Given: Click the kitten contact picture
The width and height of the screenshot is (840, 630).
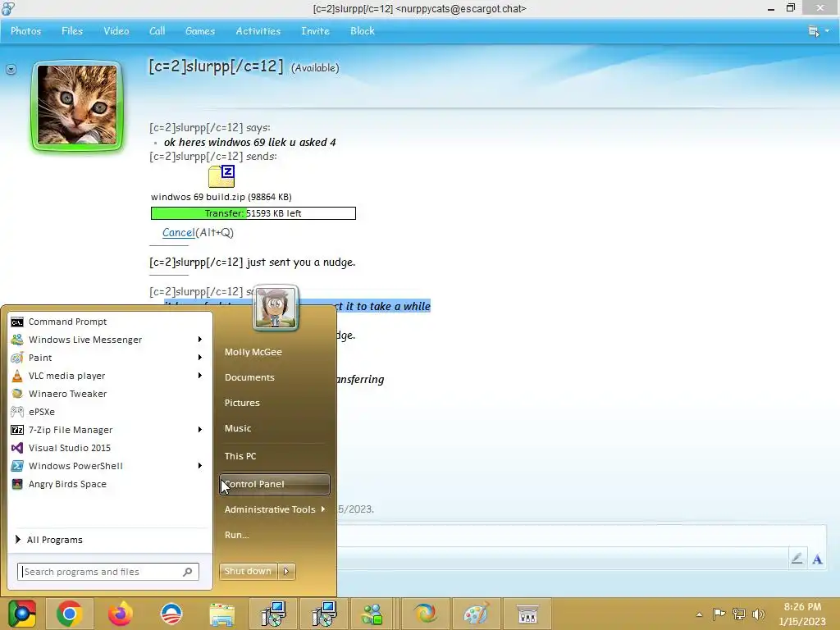Looking at the screenshot, I should tap(78, 106).
